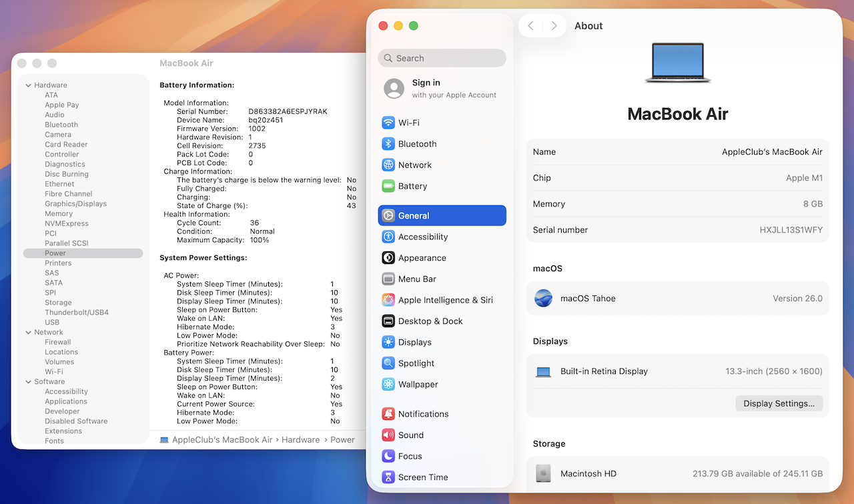Go forward with the right chevron
Screen dimensions: 854x504
[x=554, y=26]
